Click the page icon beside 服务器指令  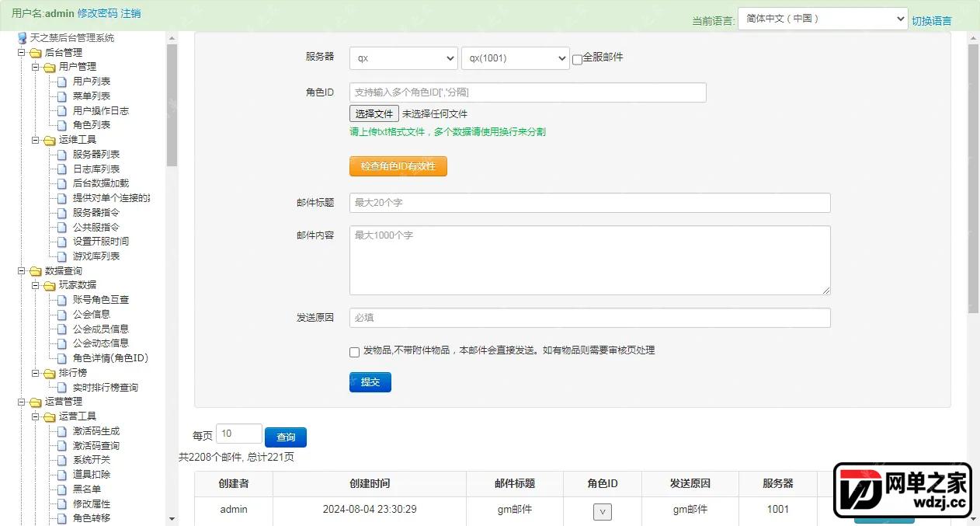(x=63, y=213)
